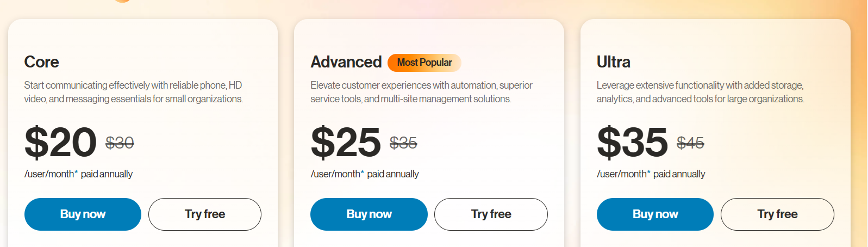Click the asterisk in Advanced's /user/month text
This screenshot has width=868, height=247.
pyautogui.click(x=363, y=172)
